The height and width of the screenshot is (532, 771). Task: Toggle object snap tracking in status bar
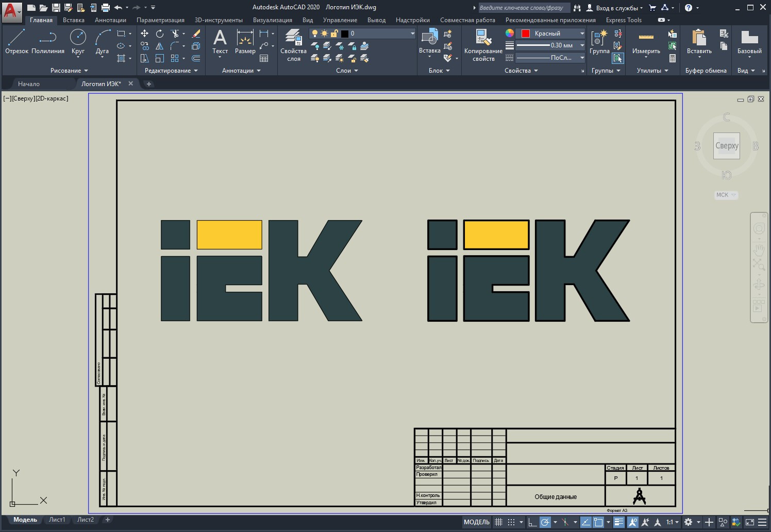click(x=585, y=522)
